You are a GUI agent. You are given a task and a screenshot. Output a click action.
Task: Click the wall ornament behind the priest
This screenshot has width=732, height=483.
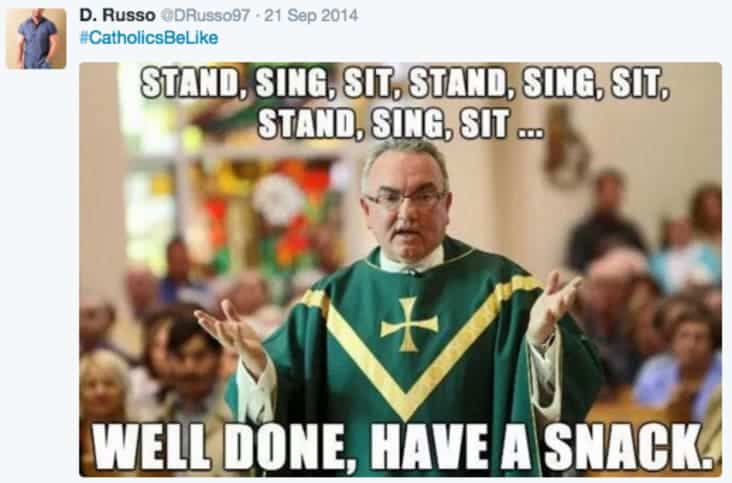coord(567,146)
